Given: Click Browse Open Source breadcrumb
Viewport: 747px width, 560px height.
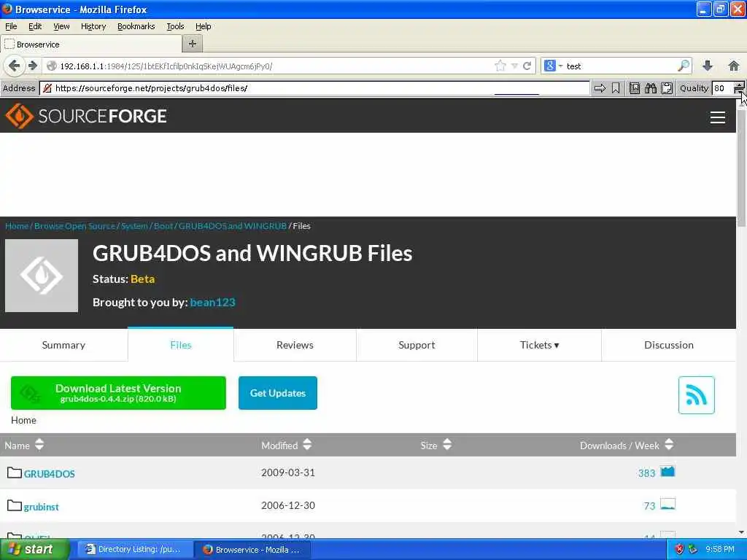Looking at the screenshot, I should pyautogui.click(x=75, y=226).
